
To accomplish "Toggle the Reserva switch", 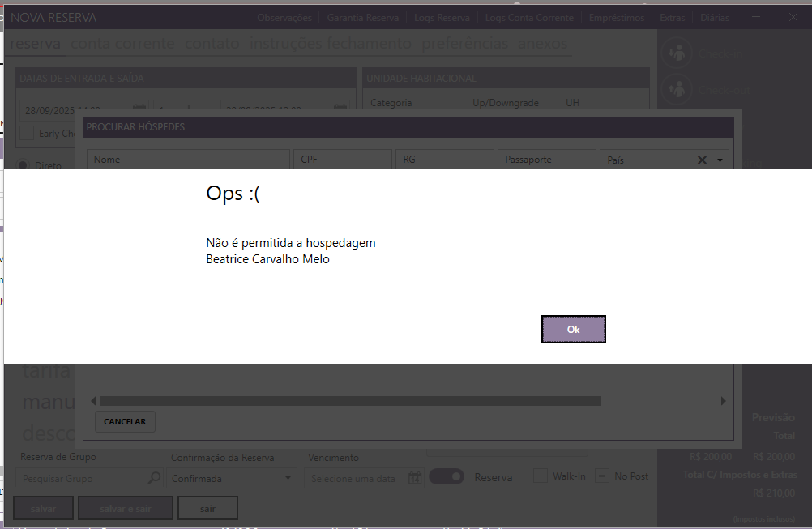I will [x=446, y=476].
